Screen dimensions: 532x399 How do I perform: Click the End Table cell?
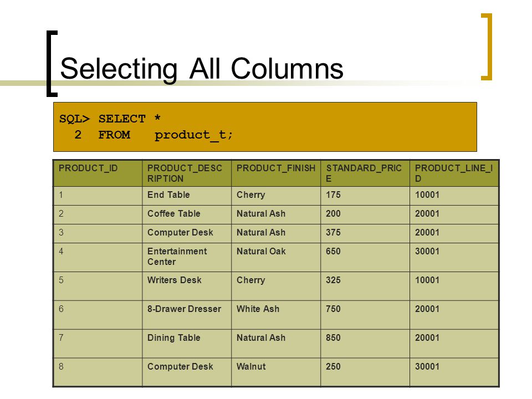187,196
